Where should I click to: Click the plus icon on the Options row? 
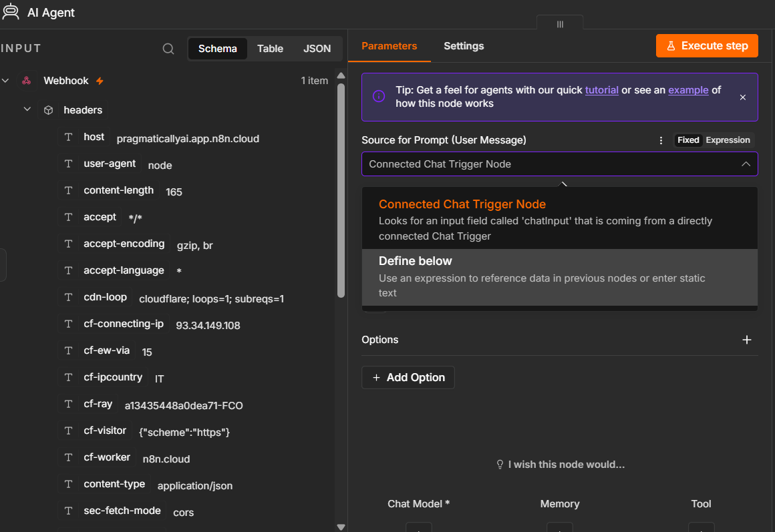click(x=747, y=340)
